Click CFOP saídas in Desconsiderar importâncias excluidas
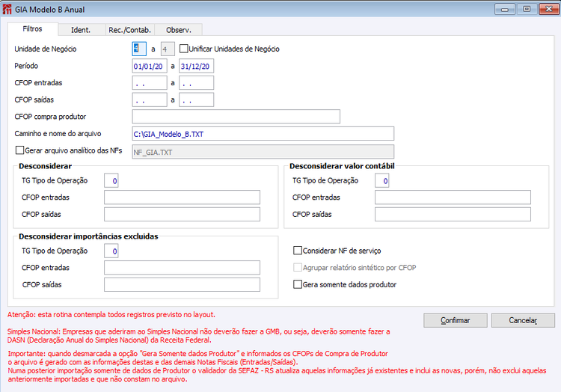 point(182,285)
